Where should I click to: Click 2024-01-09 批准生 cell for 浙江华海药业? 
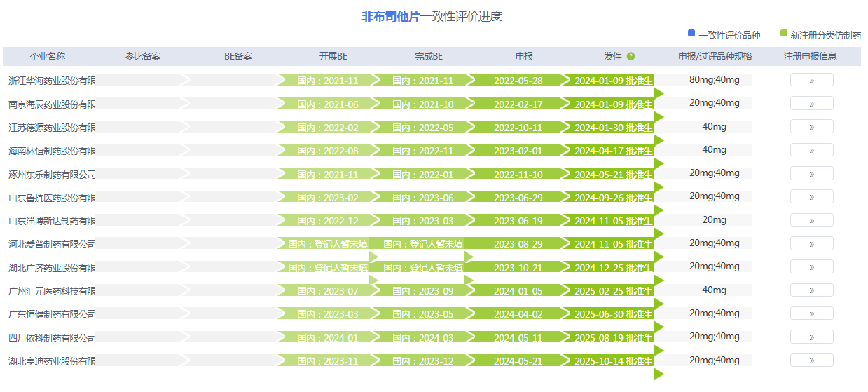[613, 81]
